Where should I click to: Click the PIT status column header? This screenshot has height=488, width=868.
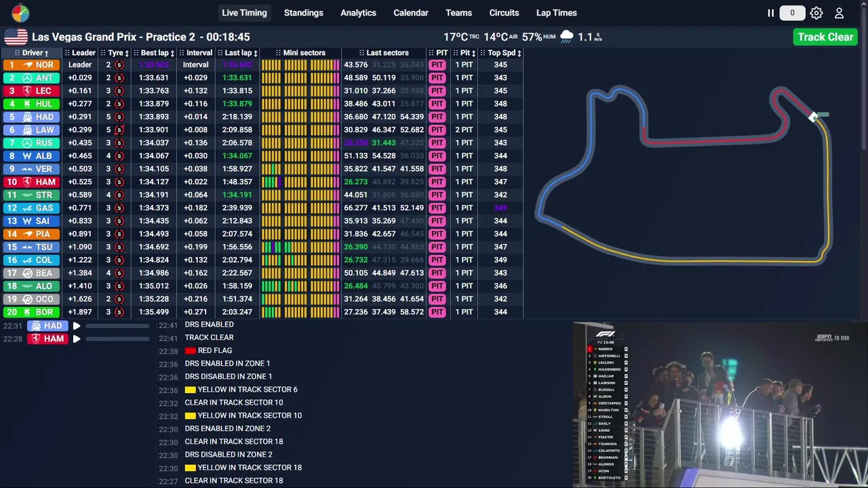[438, 53]
